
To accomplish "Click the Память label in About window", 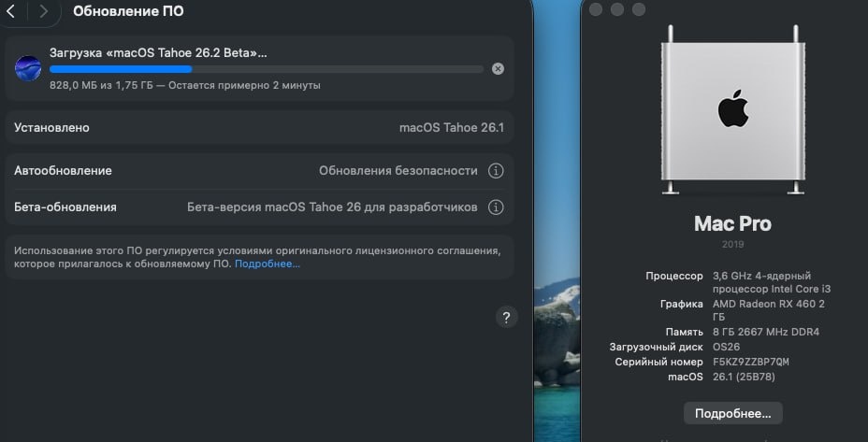I will (685, 333).
